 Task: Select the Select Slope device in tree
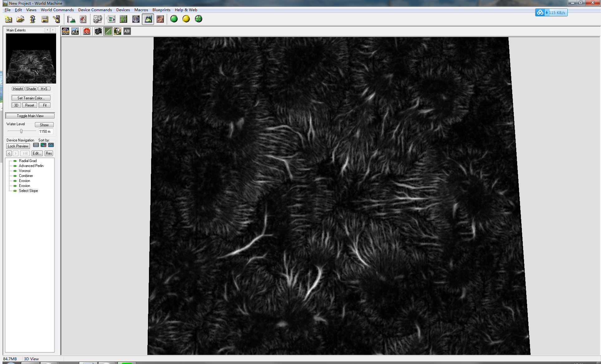click(28, 191)
